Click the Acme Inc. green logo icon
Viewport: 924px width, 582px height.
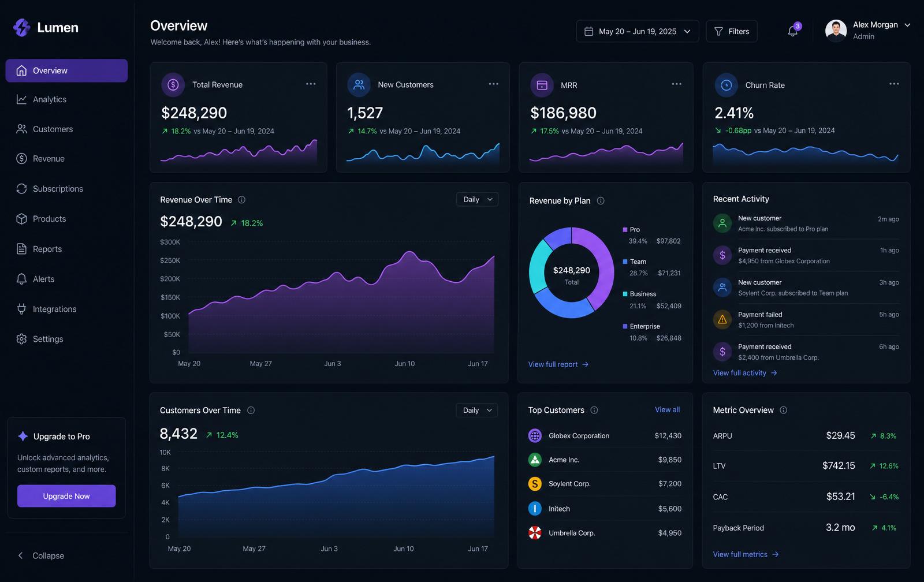tap(535, 460)
